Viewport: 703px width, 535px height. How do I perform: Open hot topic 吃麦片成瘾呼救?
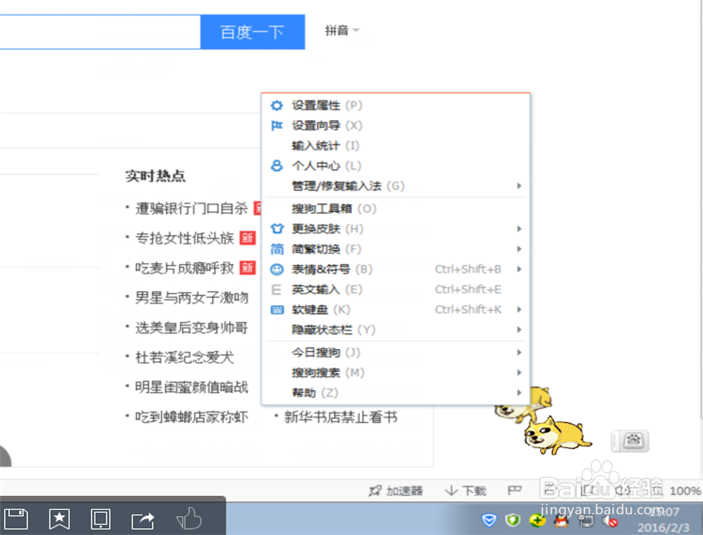(185, 268)
